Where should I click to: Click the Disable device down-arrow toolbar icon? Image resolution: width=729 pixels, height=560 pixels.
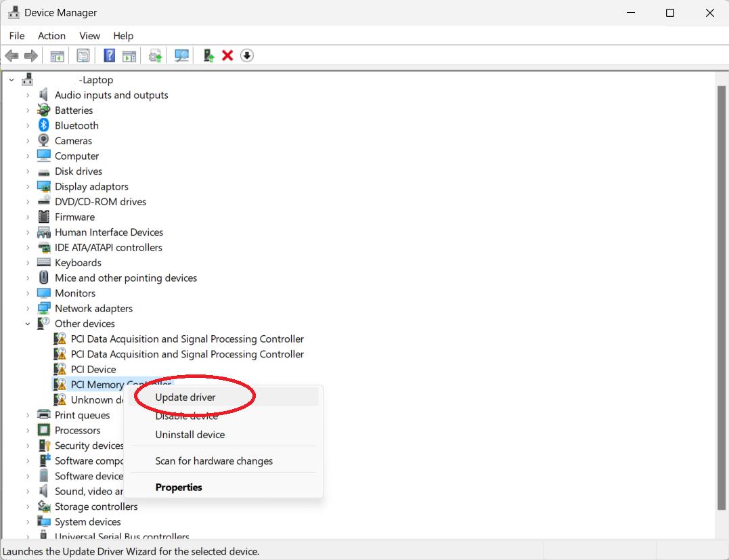click(247, 55)
